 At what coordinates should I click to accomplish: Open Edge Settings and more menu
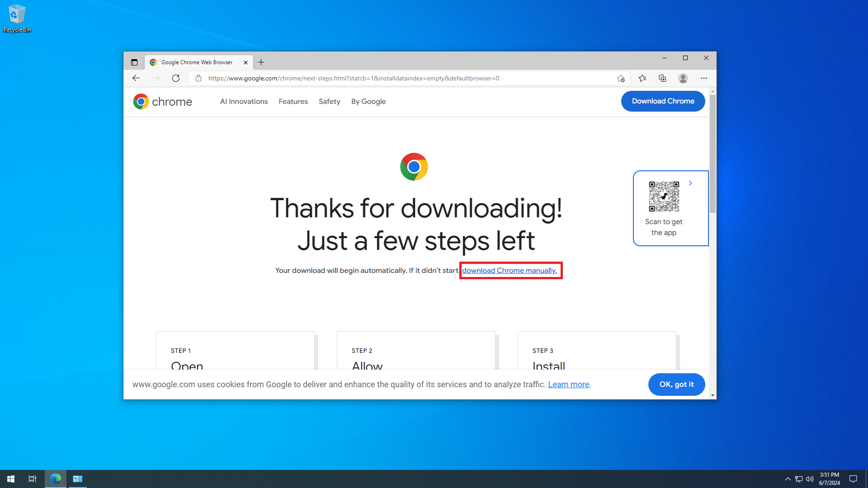point(704,78)
